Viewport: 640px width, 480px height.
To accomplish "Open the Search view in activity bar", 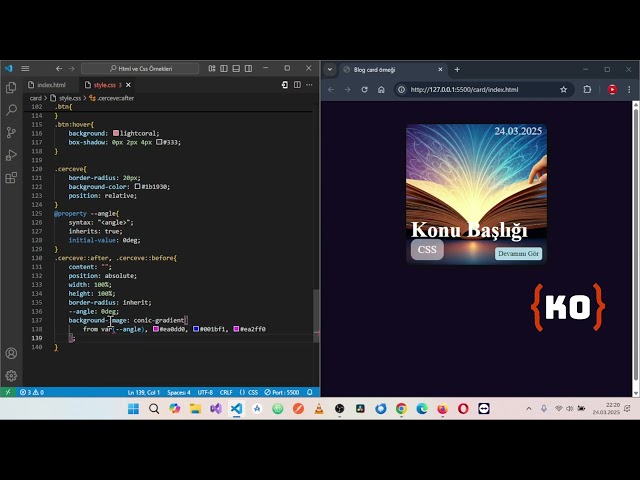I will tap(11, 110).
